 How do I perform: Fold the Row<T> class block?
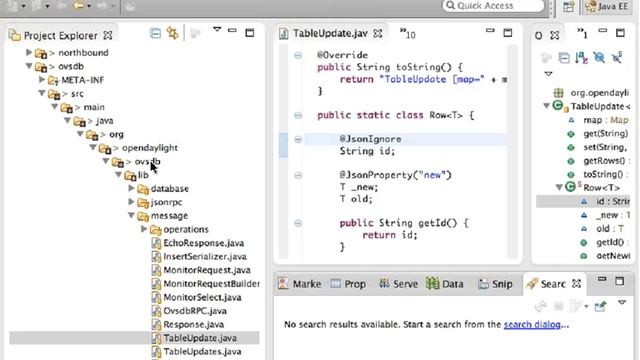[x=298, y=116]
